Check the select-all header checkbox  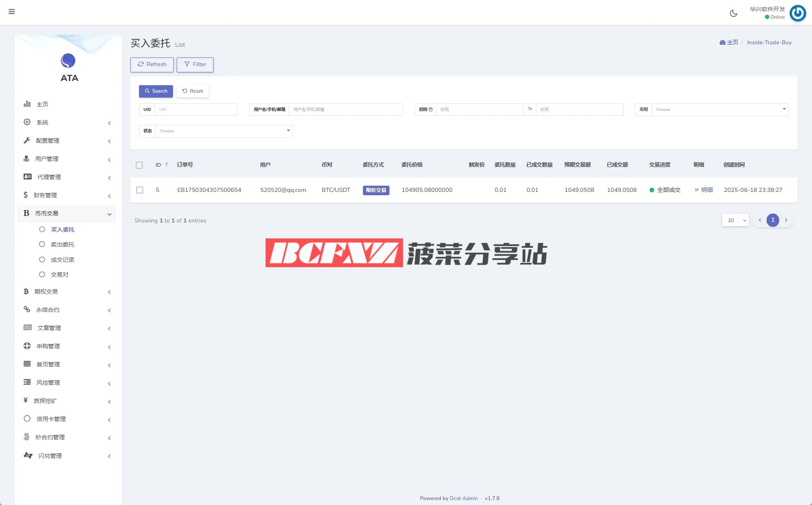139,165
